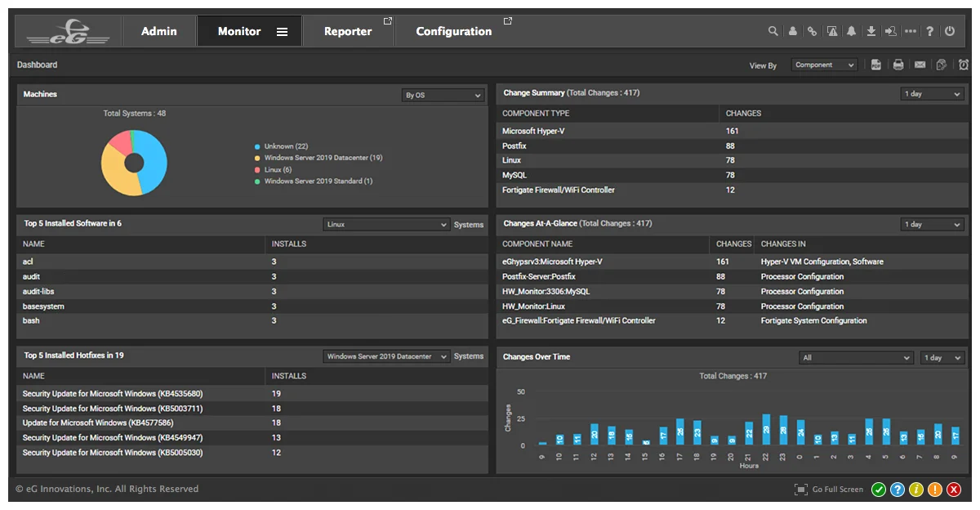Click Go Full Screen button
This screenshot has height=510, width=980.
pos(829,490)
